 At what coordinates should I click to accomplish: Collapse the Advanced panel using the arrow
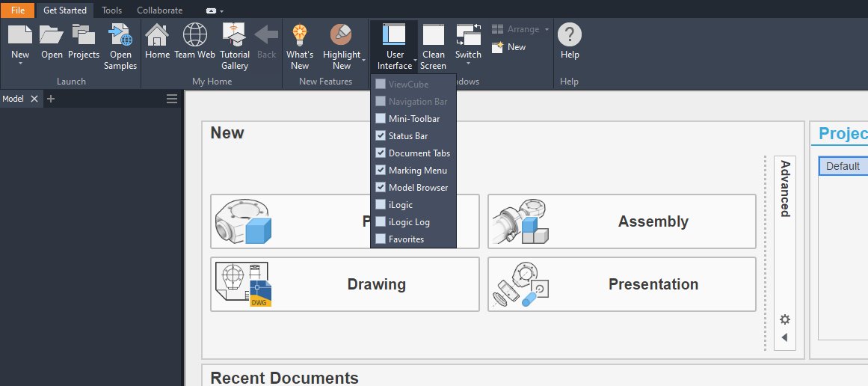784,337
